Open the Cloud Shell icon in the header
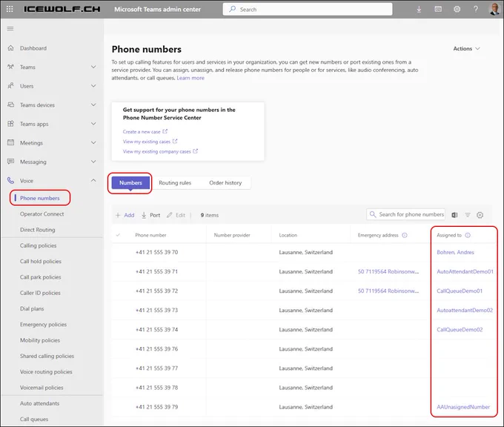 click(438, 10)
